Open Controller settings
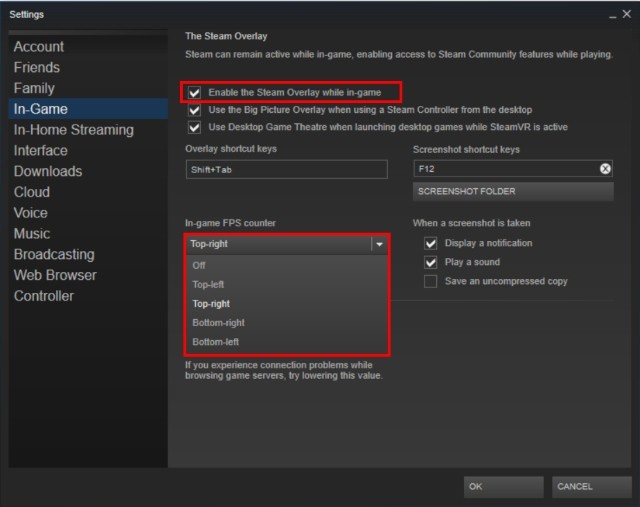Viewport: 640px width, 507px height. click(88, 296)
